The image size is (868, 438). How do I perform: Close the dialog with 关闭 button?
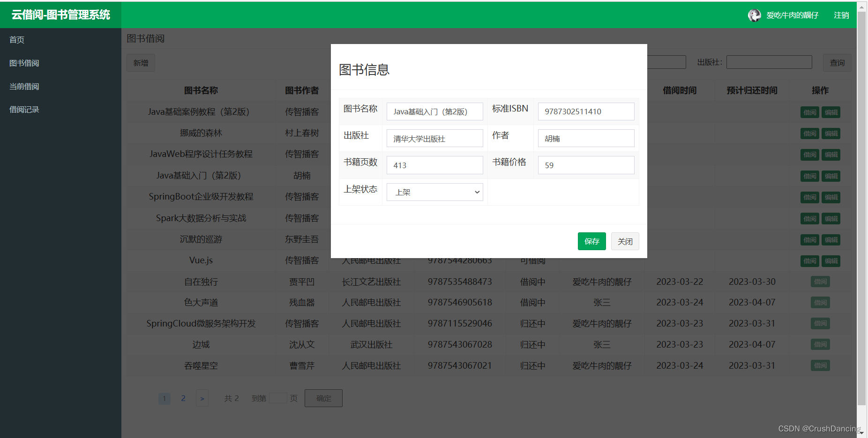(625, 241)
